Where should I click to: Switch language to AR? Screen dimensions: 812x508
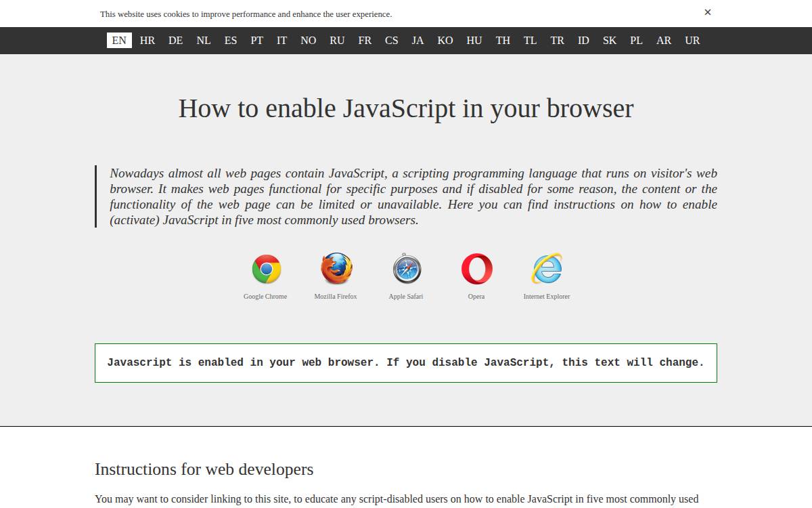pyautogui.click(x=664, y=41)
